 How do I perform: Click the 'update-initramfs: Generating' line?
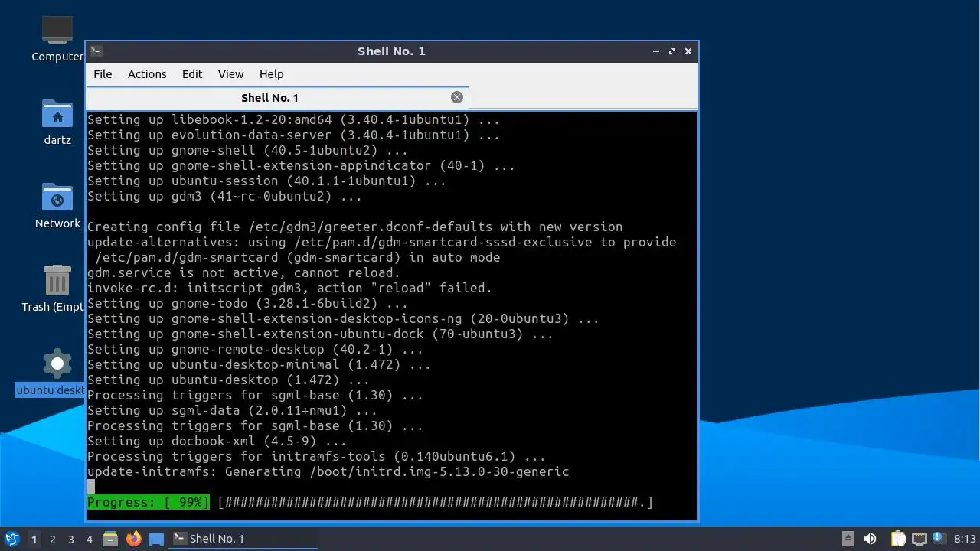click(328, 471)
